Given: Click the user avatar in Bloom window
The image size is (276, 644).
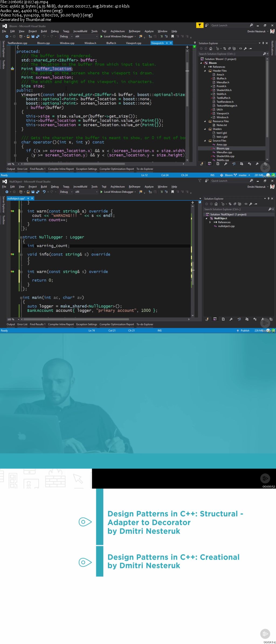Looking at the screenshot, I should [272, 31].
